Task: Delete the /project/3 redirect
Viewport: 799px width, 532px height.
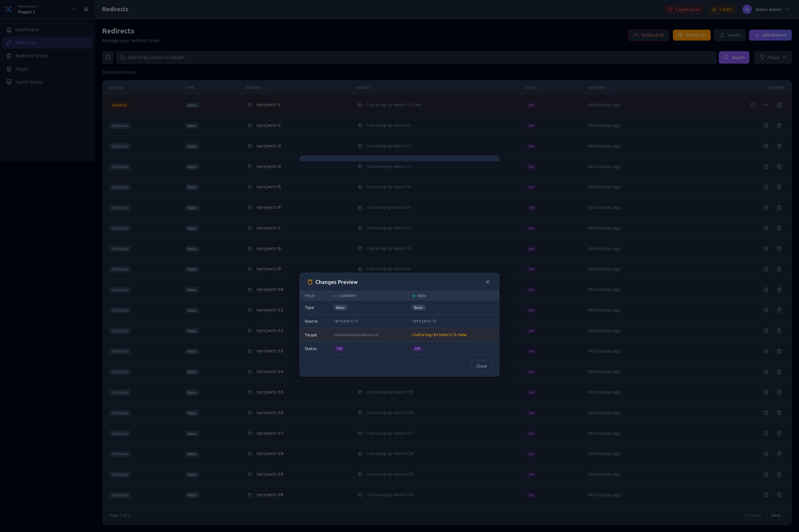Action: 779,146
